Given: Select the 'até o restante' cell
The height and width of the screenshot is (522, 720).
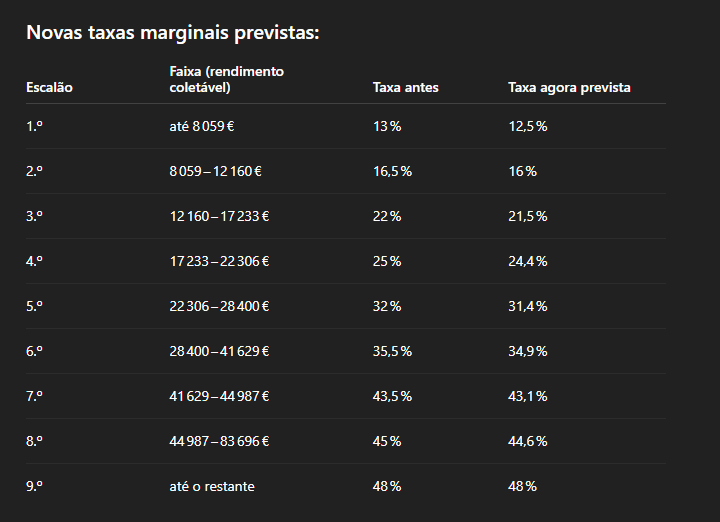Looking at the screenshot, I should pos(212,486).
